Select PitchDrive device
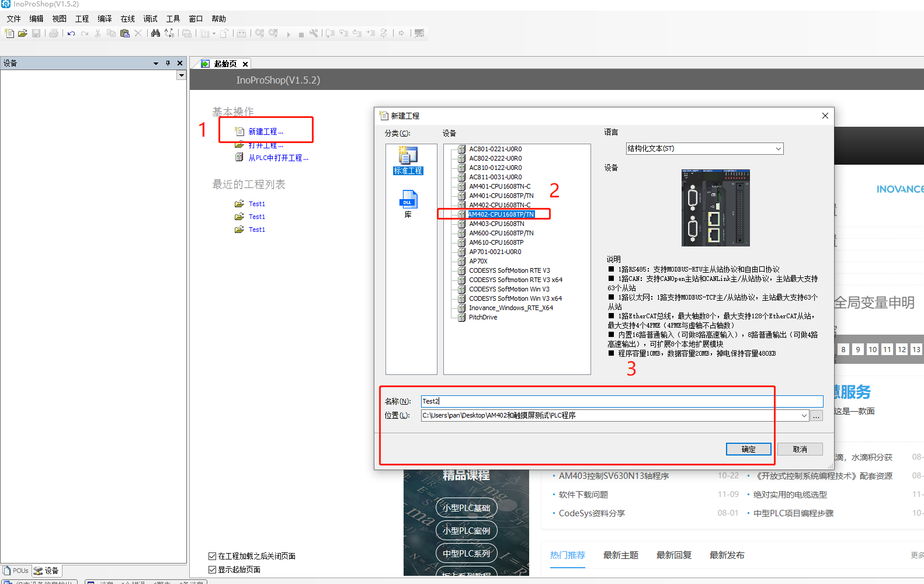924x584 pixels. [x=482, y=317]
